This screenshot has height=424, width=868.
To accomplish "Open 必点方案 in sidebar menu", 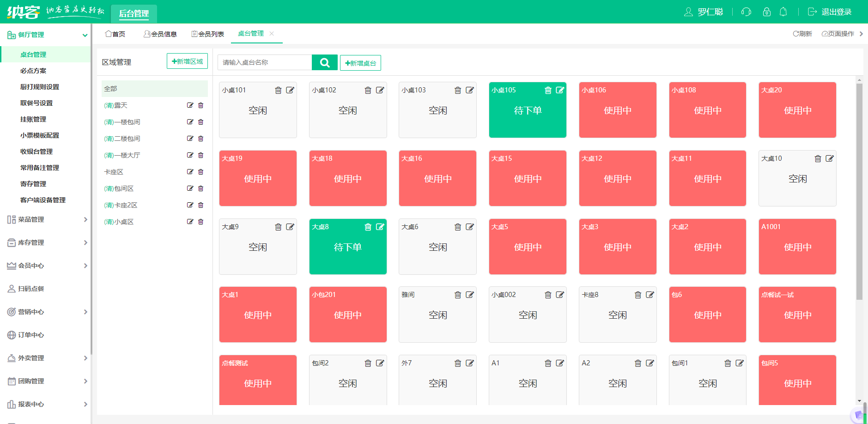I will (x=33, y=71).
